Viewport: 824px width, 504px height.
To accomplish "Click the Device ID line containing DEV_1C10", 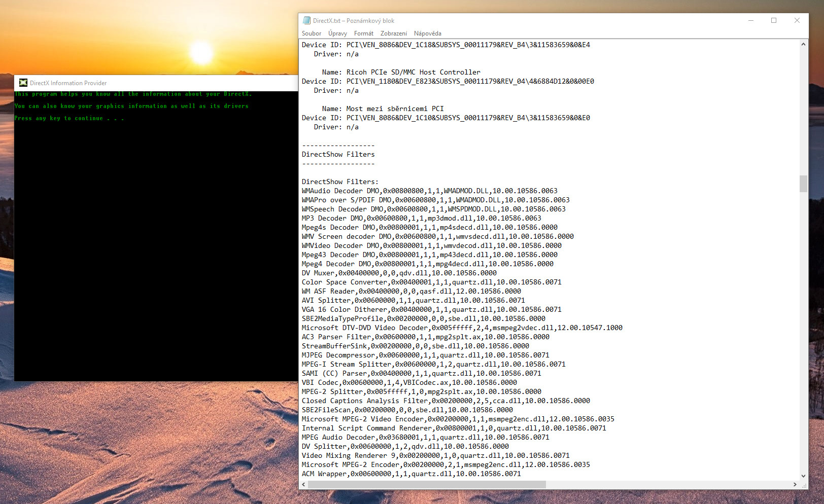I will 445,118.
